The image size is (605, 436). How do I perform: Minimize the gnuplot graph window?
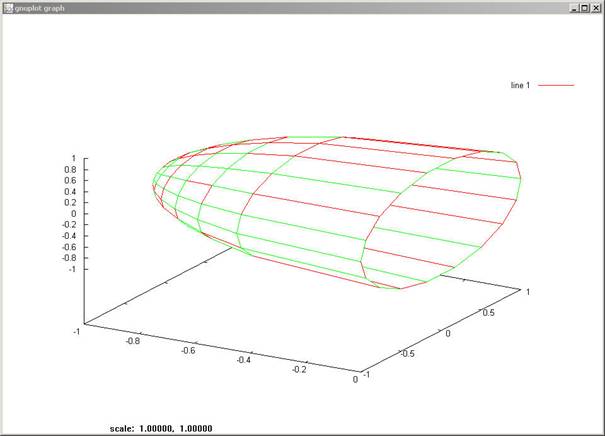pos(574,6)
